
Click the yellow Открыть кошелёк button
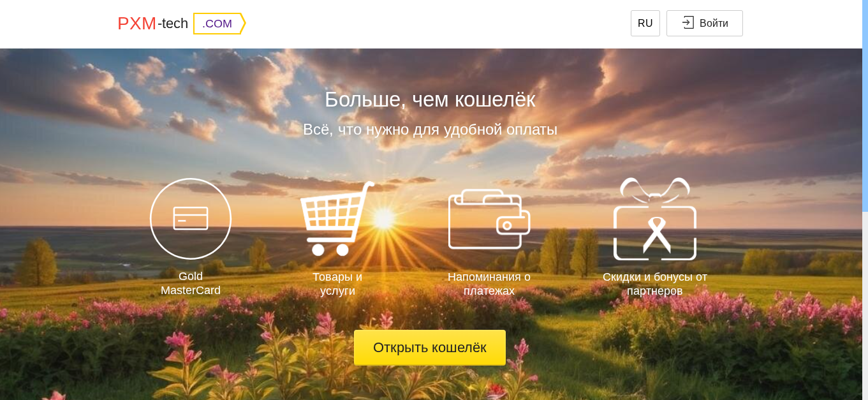point(430,348)
